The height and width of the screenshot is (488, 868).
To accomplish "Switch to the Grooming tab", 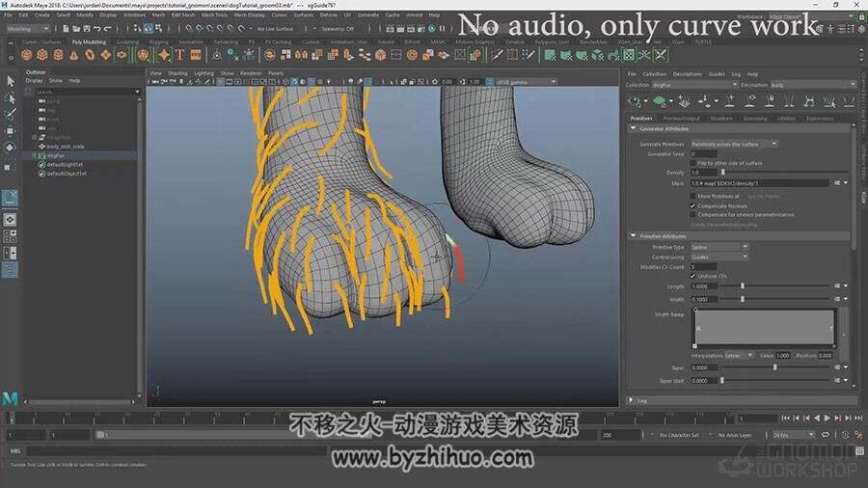I will 755,119.
